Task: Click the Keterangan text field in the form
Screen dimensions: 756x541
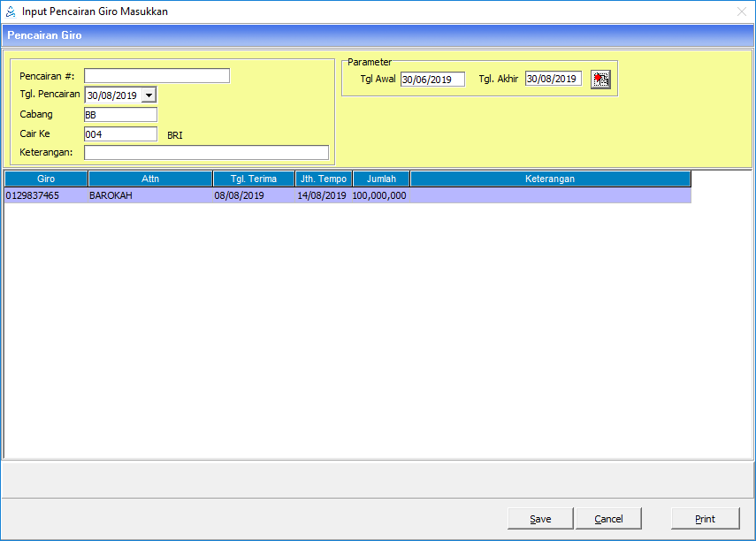Action: coord(206,153)
